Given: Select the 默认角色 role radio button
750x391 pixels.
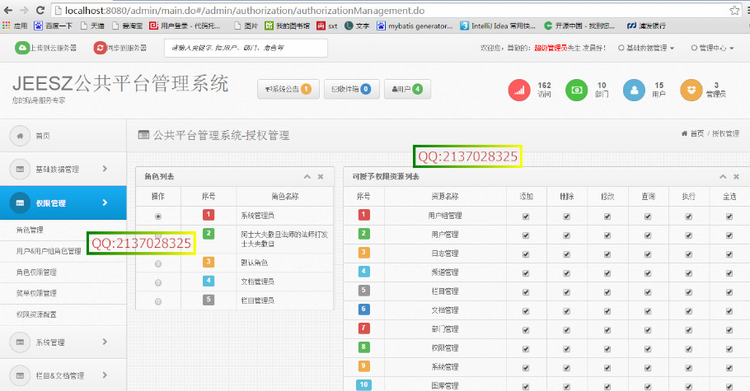Looking at the screenshot, I should (x=158, y=264).
